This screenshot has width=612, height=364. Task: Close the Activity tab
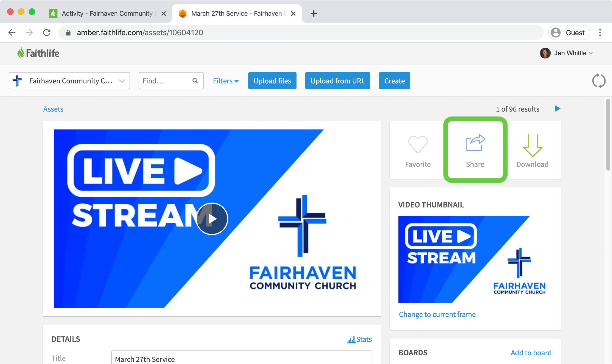(x=164, y=14)
